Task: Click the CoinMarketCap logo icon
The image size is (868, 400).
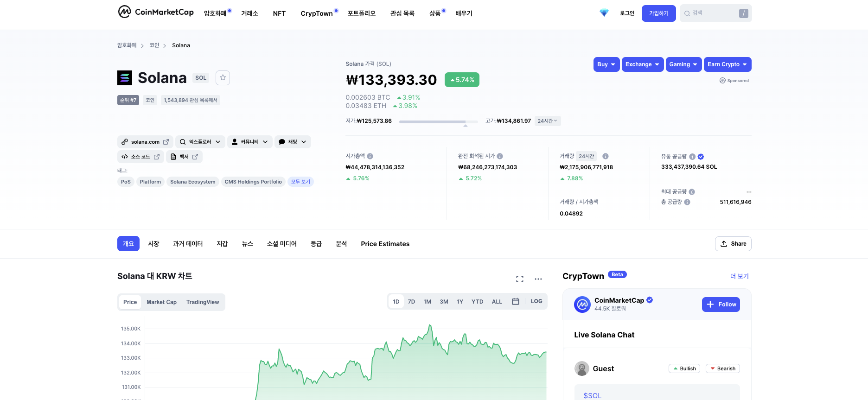Action: [124, 12]
